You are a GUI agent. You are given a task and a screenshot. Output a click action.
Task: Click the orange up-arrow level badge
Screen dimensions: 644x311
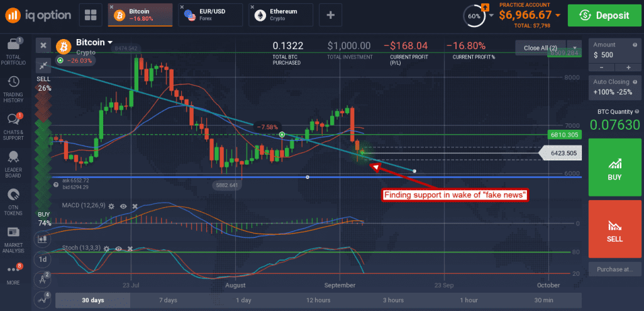485,6
